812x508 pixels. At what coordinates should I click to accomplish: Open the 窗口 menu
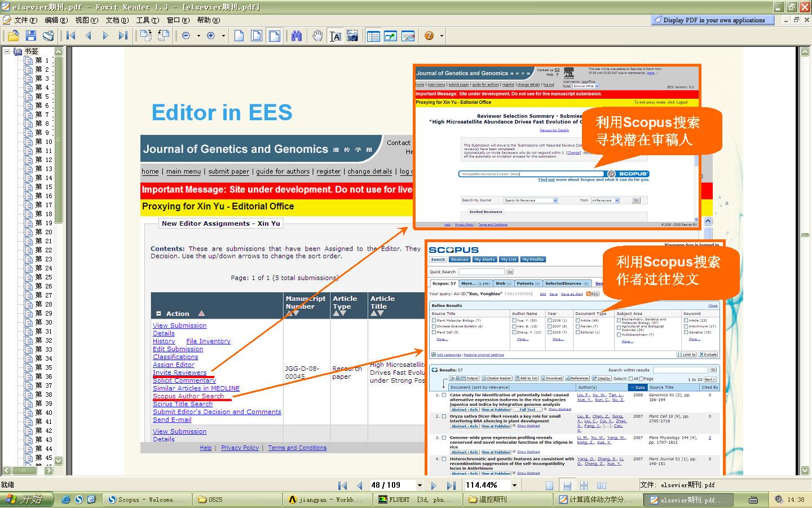tap(178, 20)
